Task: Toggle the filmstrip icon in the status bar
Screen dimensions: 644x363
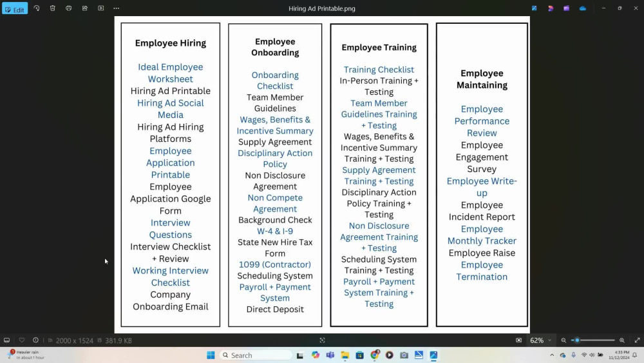Action: pyautogui.click(x=6, y=340)
